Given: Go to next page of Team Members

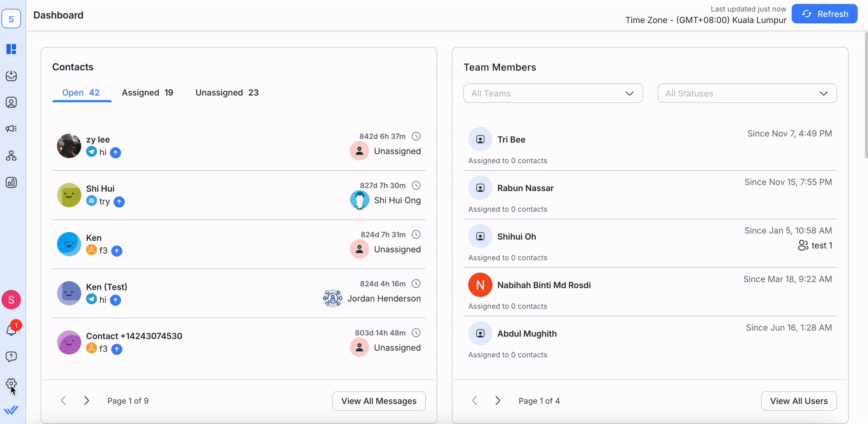Looking at the screenshot, I should click(x=497, y=400).
